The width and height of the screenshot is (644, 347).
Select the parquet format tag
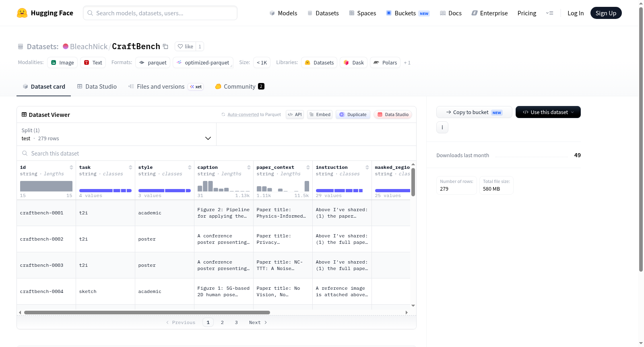pyautogui.click(x=153, y=62)
